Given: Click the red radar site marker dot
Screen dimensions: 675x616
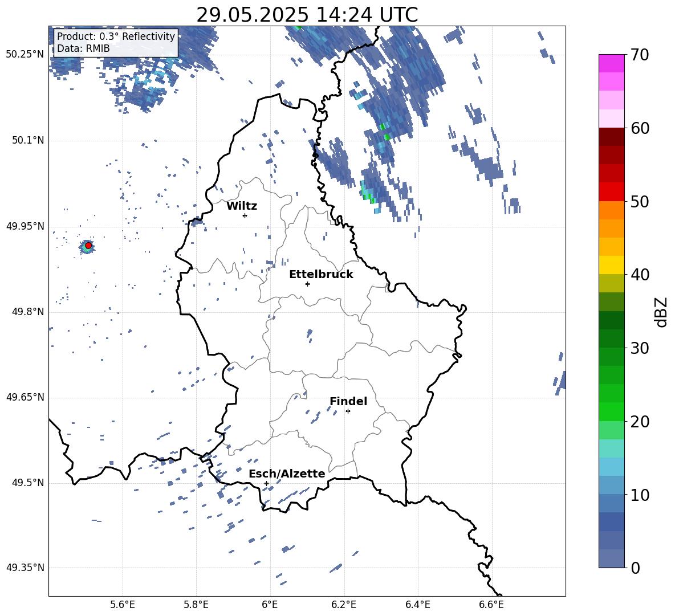Looking at the screenshot, I should click(88, 246).
